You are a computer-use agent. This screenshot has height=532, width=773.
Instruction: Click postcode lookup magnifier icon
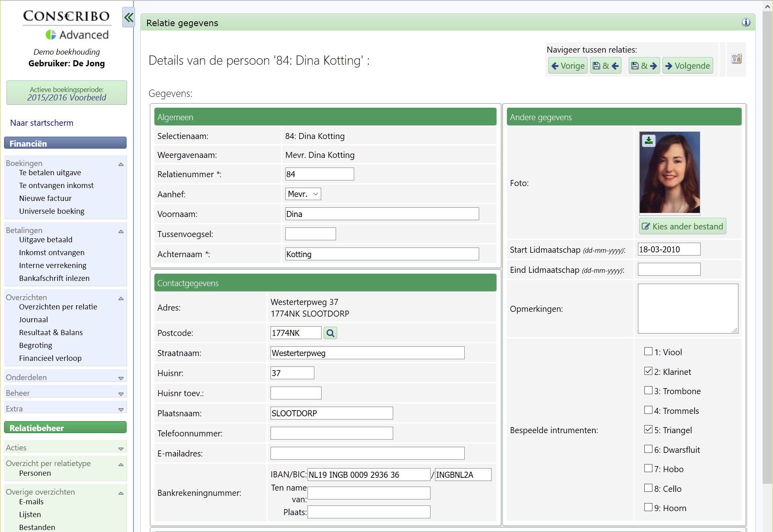click(330, 333)
